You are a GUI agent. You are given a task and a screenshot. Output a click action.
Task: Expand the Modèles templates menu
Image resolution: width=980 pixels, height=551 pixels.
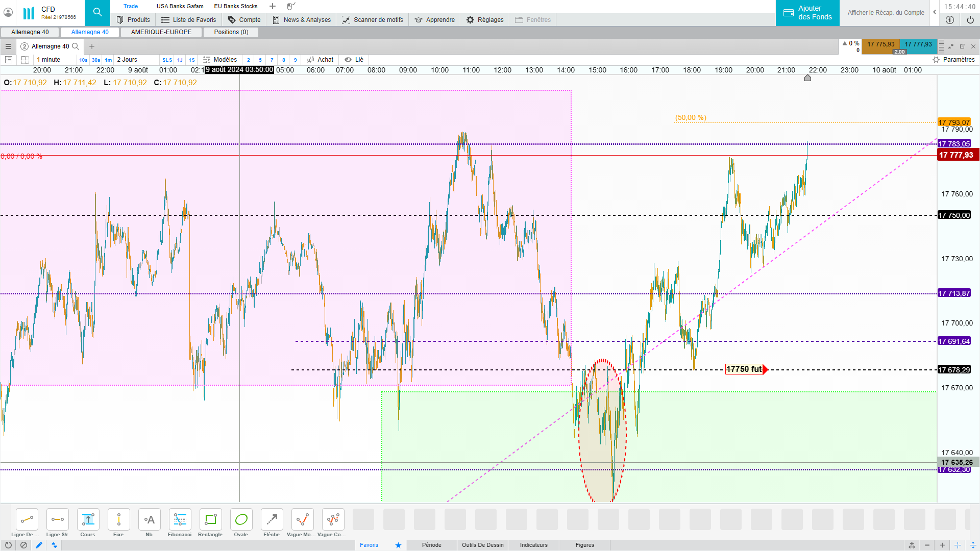pos(220,60)
